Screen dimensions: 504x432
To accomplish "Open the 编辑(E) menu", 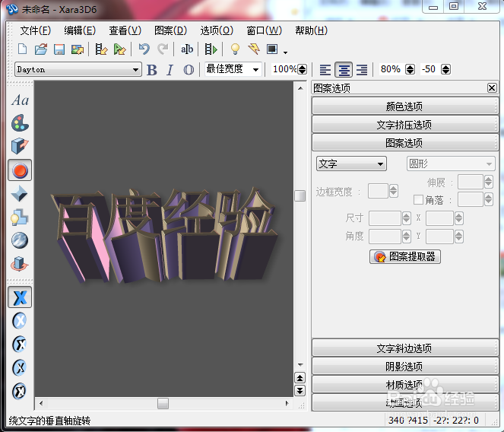I will [80, 31].
